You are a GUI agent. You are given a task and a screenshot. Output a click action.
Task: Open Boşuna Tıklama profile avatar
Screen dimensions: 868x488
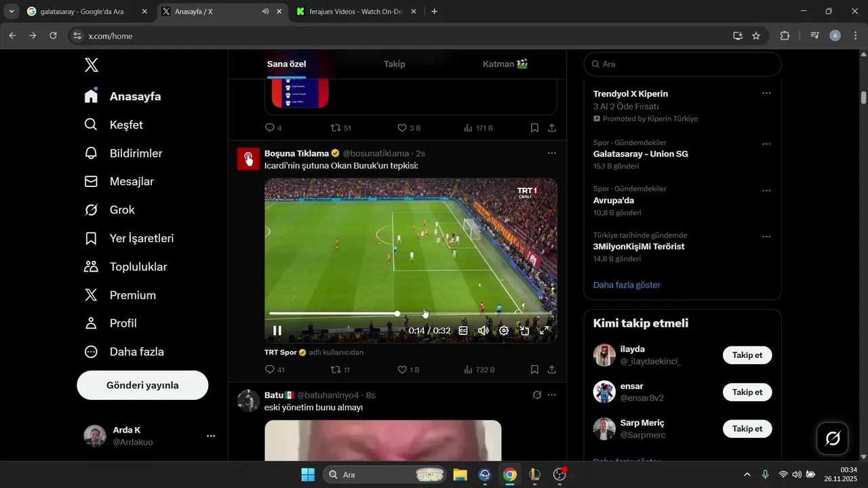point(248,159)
